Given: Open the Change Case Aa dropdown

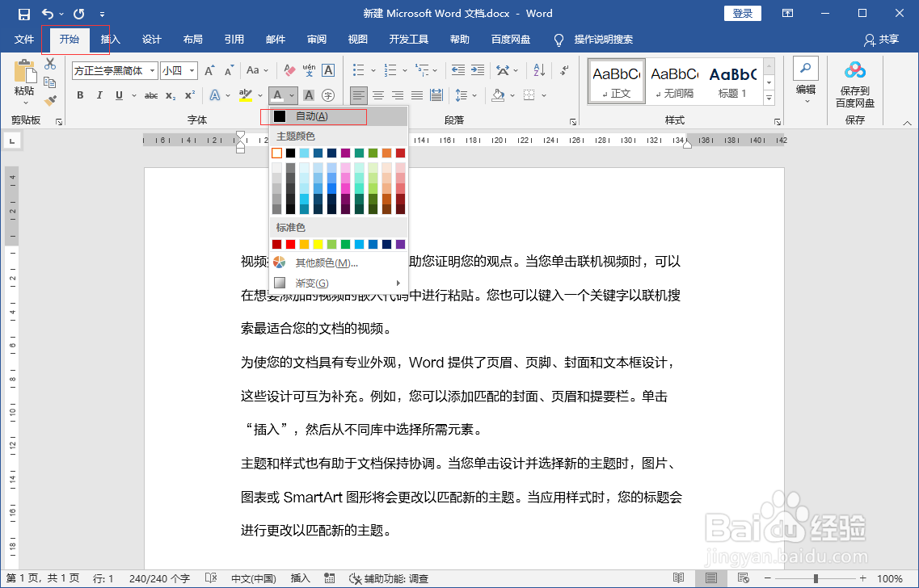Looking at the screenshot, I should point(257,70).
